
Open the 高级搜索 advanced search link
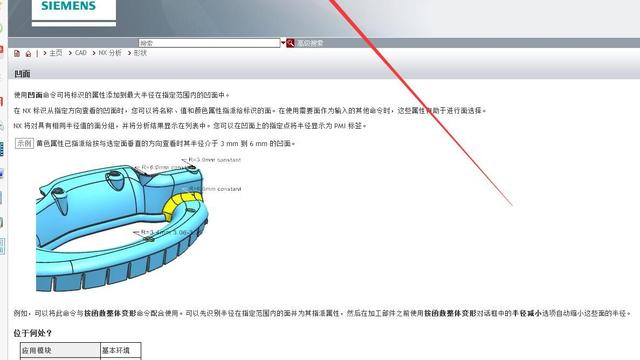tap(310, 43)
